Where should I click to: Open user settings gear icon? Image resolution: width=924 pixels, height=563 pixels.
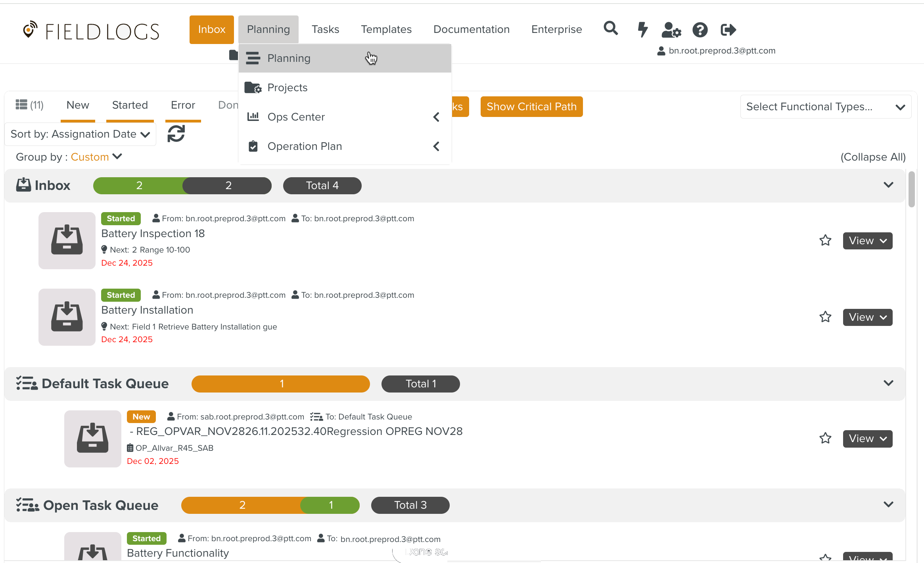coord(671,30)
